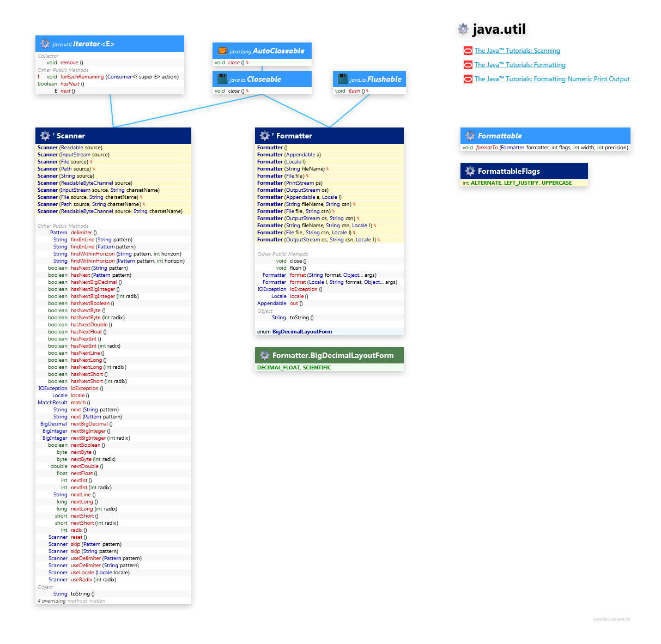Viewport: 661px width, 644px height.
Task: Click Iterator hasNext () method
Action: [72, 84]
